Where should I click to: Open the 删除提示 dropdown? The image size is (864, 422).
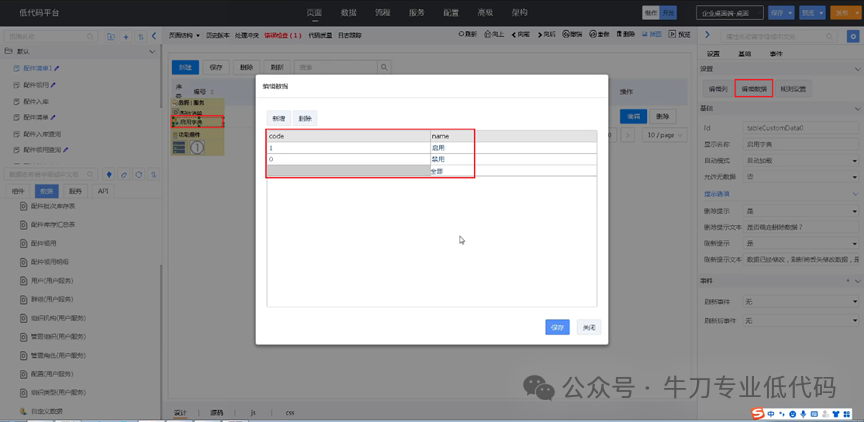[x=801, y=210]
